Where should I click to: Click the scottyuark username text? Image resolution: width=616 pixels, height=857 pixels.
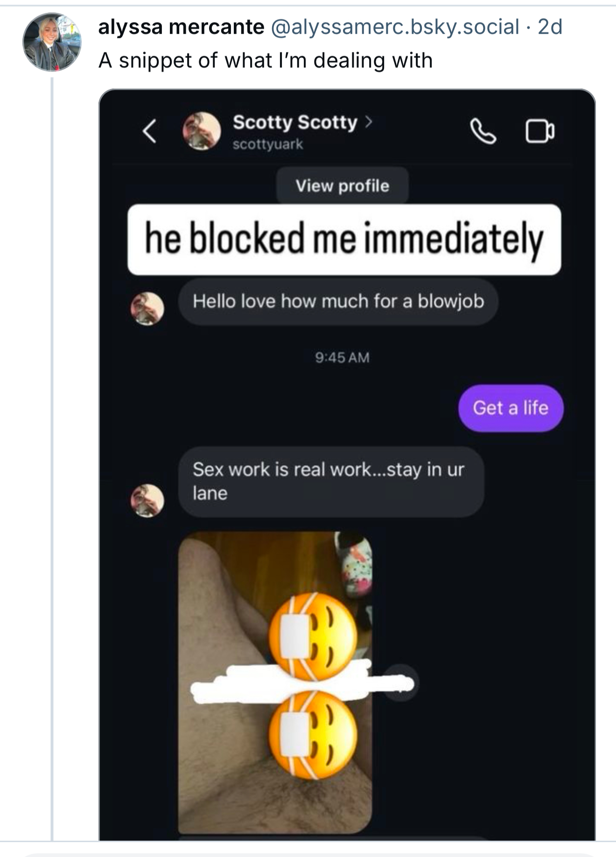[268, 144]
